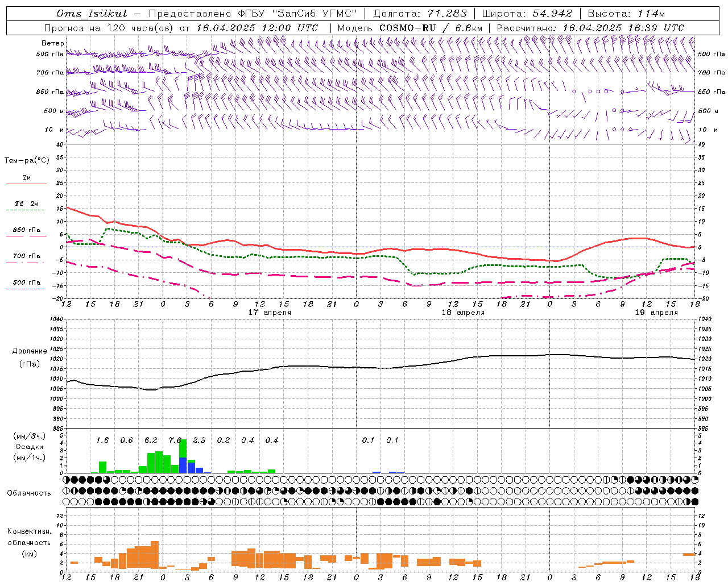
Task: Click the precipitation total 2.3
Action: pos(199,440)
